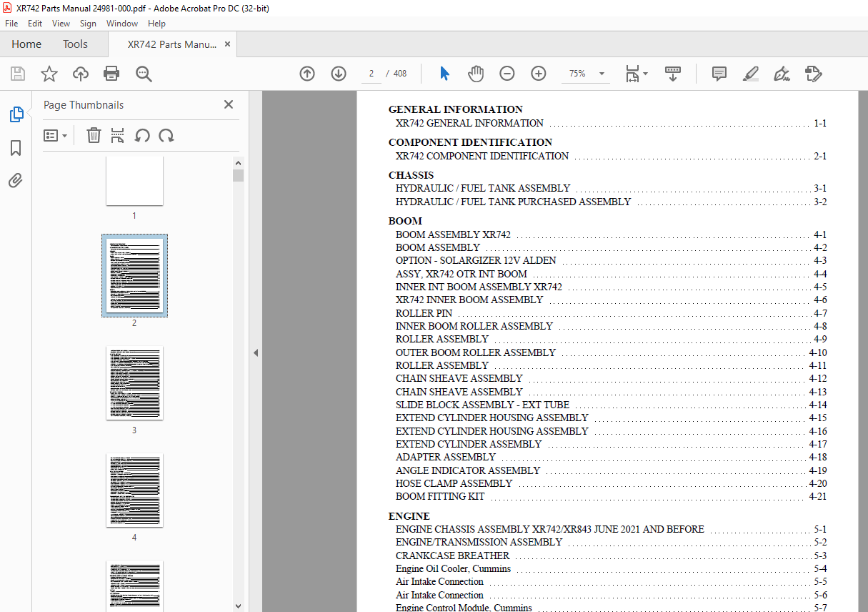
Task: Delete selected page thumbnail with trash icon
Action: 94,135
